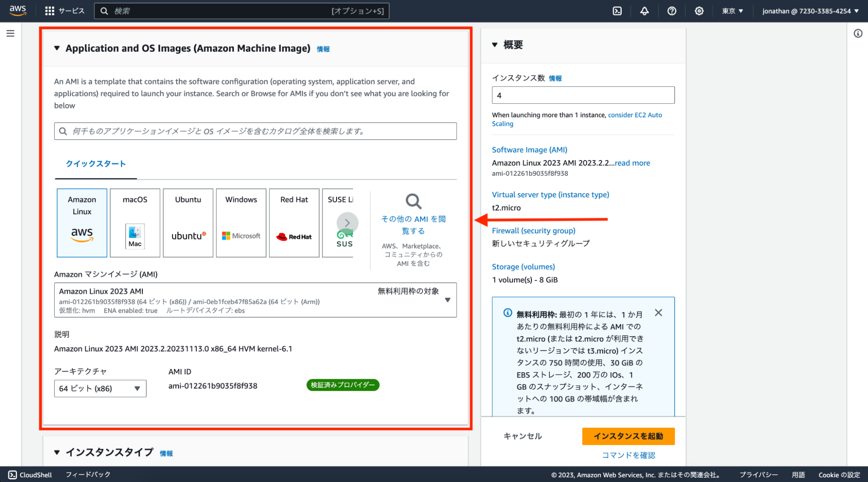Open the Services grid menu icon
Image resolution: width=868 pixels, height=482 pixels.
click(x=50, y=11)
